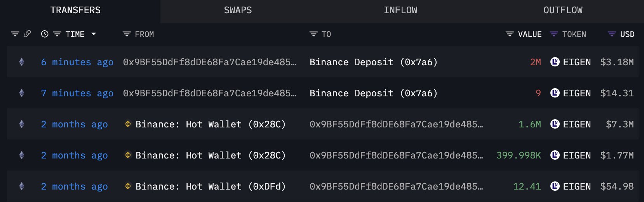Click Binance logo on 1.6M EIGEN row

tap(127, 124)
